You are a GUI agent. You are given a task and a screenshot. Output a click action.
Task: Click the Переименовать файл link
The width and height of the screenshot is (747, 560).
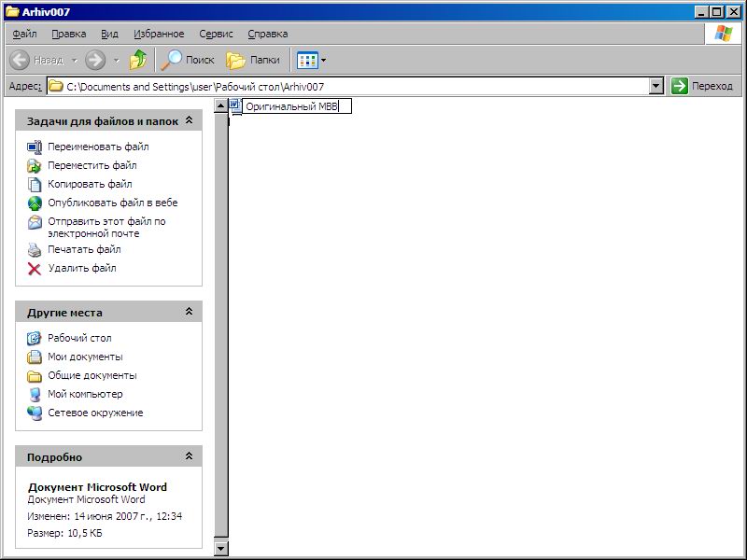98,147
